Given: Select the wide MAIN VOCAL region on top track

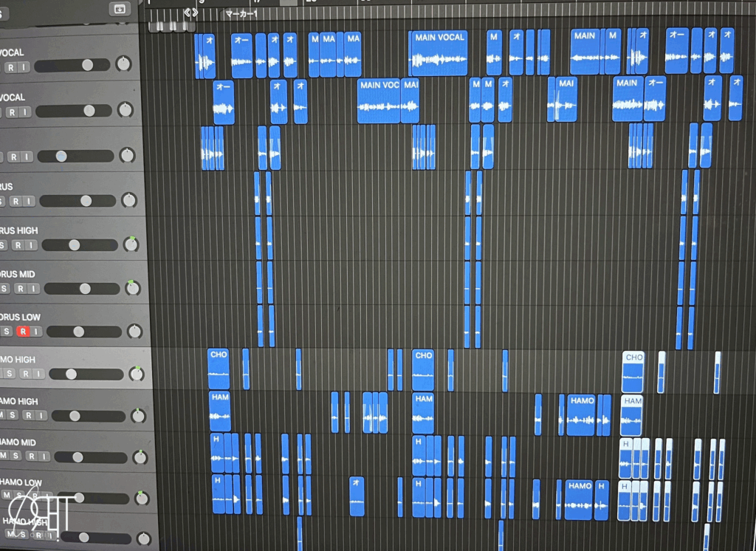Looking at the screenshot, I should pos(439,53).
